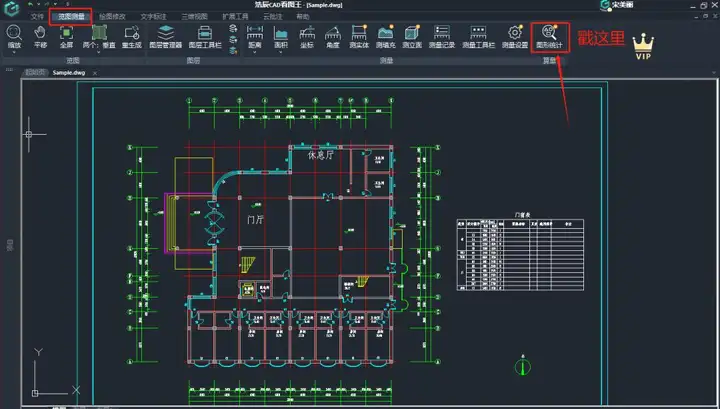
Task: Switch to the 扩展工具 ribbon tab
Action: tap(235, 17)
